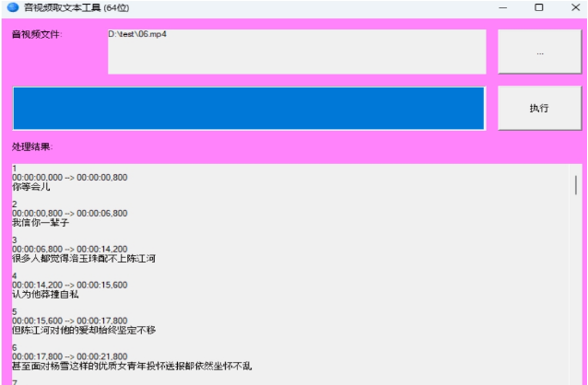588x385 pixels.
Task: Click timestamp 00:00:00,800 --> 00:00:06,800
Action: click(70, 214)
